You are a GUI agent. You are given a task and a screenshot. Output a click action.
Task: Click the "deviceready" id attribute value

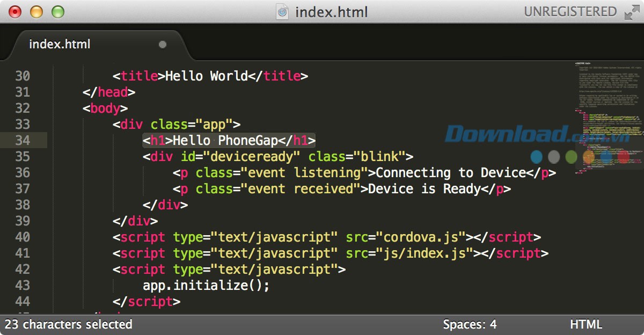(255, 157)
